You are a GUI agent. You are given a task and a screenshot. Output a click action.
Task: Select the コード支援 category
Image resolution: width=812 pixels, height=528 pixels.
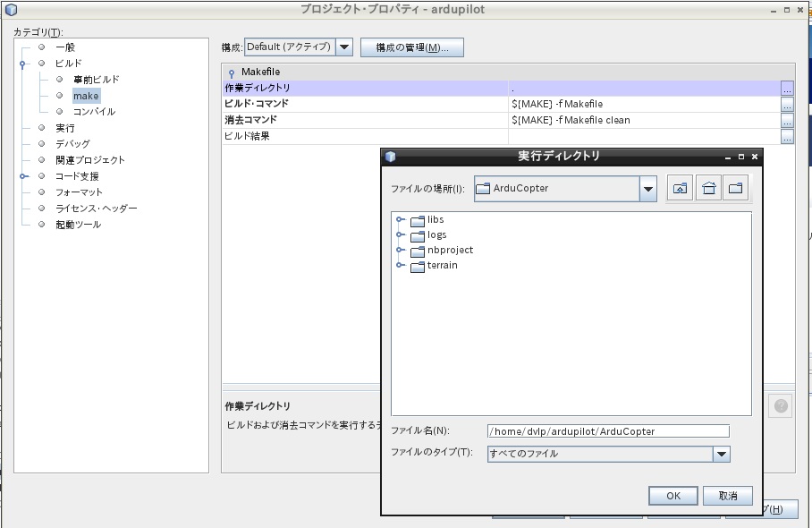(77, 176)
